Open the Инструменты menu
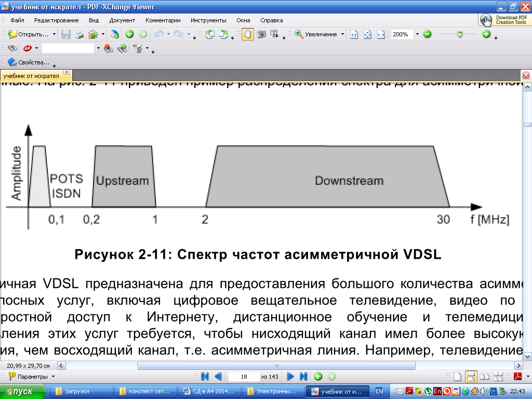Viewport: 532px width, 399px height. pyautogui.click(x=208, y=20)
